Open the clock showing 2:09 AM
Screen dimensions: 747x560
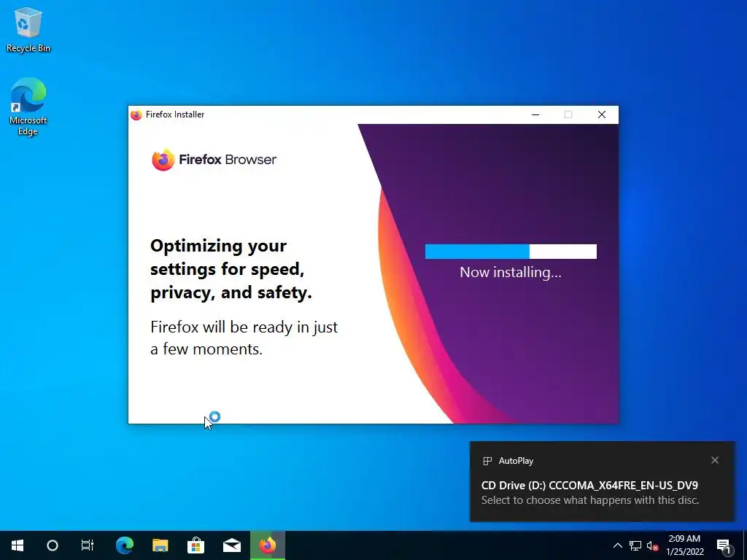pyautogui.click(x=684, y=545)
